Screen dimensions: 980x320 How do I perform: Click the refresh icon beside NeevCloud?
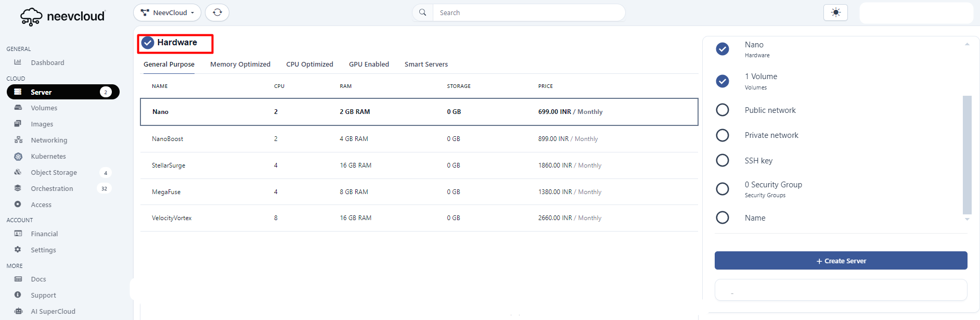coord(217,12)
